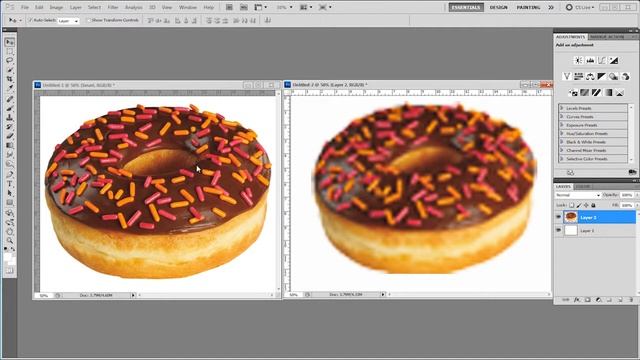Open the Image menu
Image resolution: width=640 pixels, height=360 pixels.
coord(56,7)
